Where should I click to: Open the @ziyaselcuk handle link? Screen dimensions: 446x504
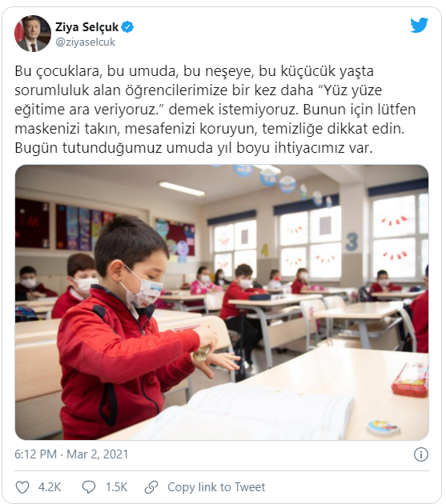[85, 42]
